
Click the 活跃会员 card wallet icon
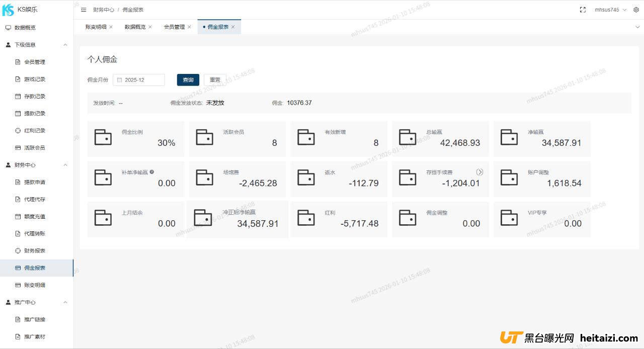tap(205, 137)
